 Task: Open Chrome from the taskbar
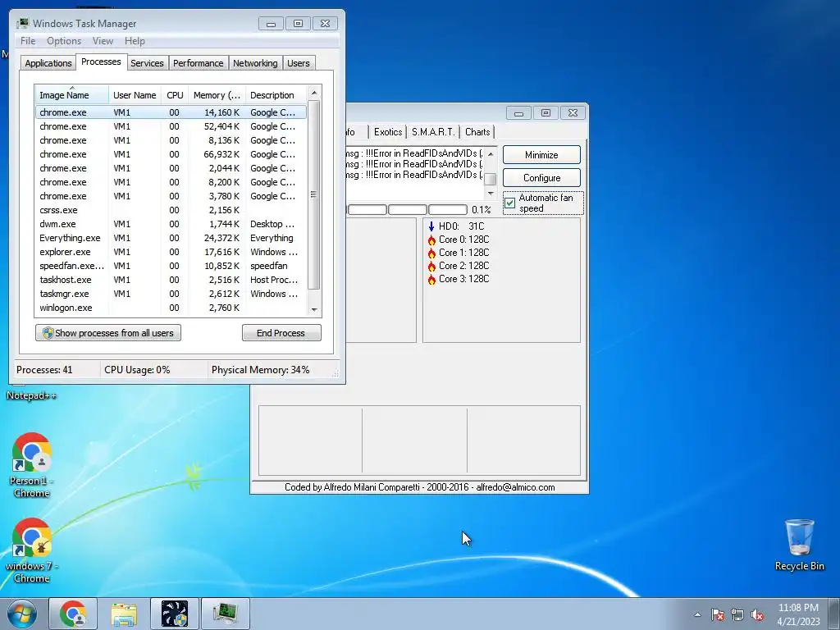73,614
